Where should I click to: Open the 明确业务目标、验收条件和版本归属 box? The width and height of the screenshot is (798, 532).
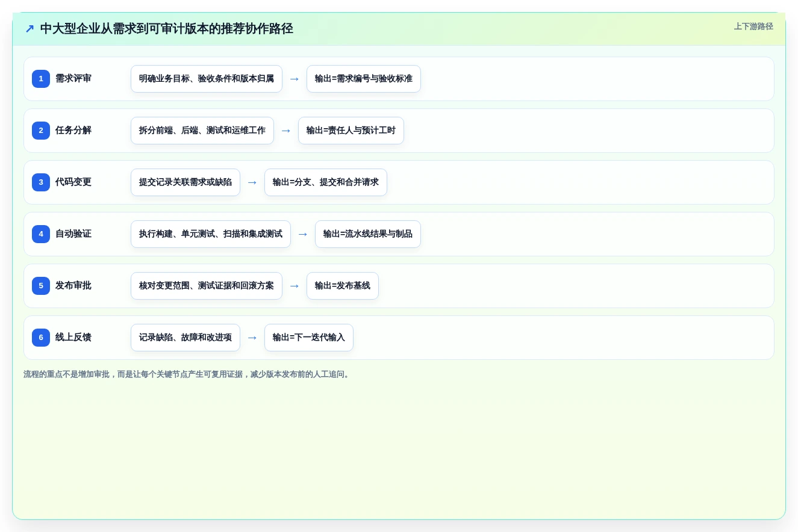click(207, 79)
